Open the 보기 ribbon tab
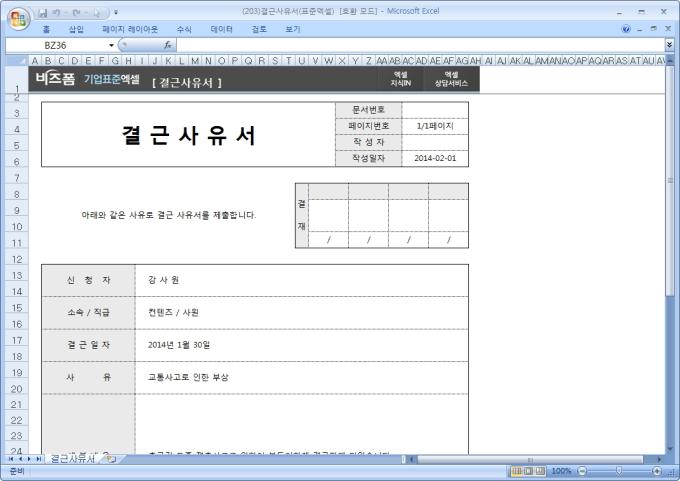Viewport: 680px width, 481px height. [292, 29]
